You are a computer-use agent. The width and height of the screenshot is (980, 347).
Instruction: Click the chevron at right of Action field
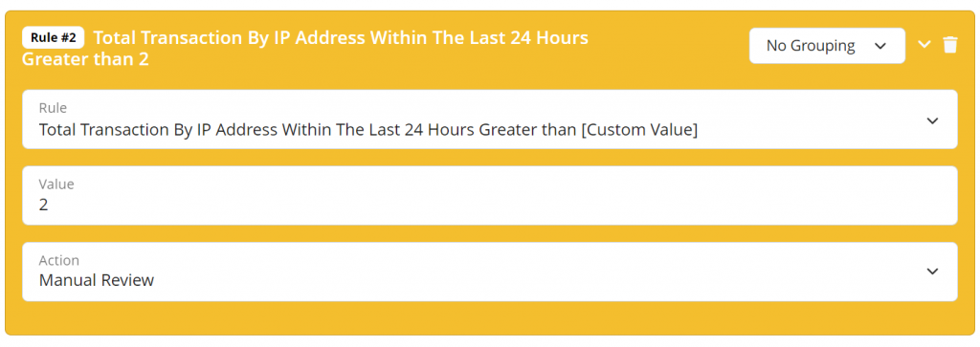click(932, 271)
